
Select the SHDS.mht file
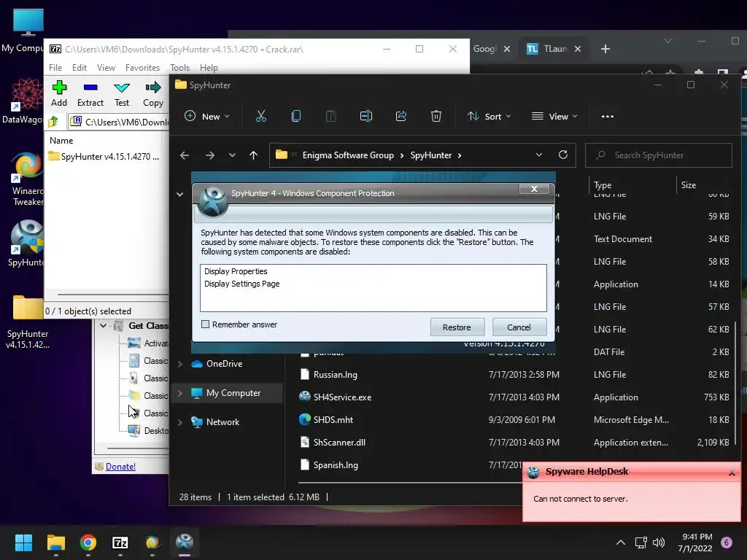tap(333, 420)
